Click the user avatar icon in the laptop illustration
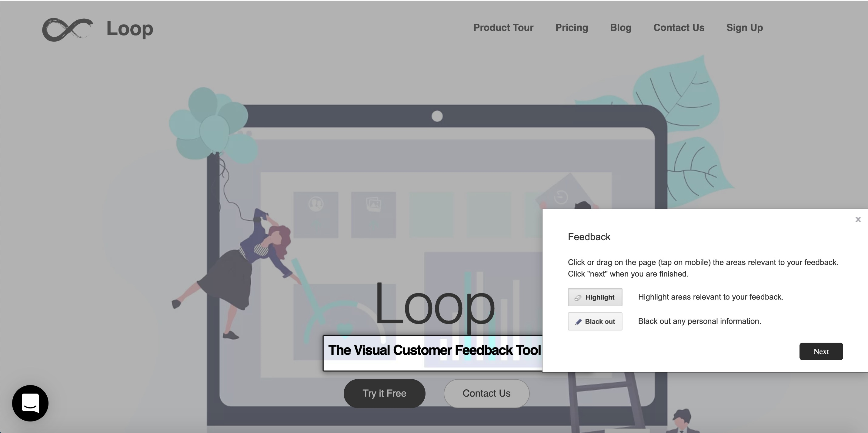Image resolution: width=868 pixels, height=433 pixels. 316,204
